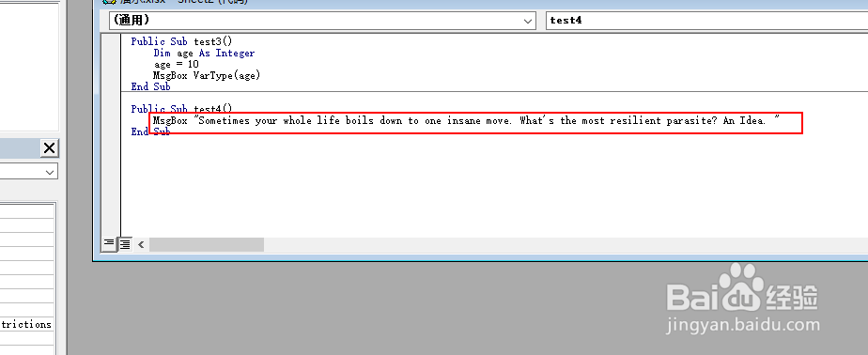Click the line "age = 10"

[176, 64]
